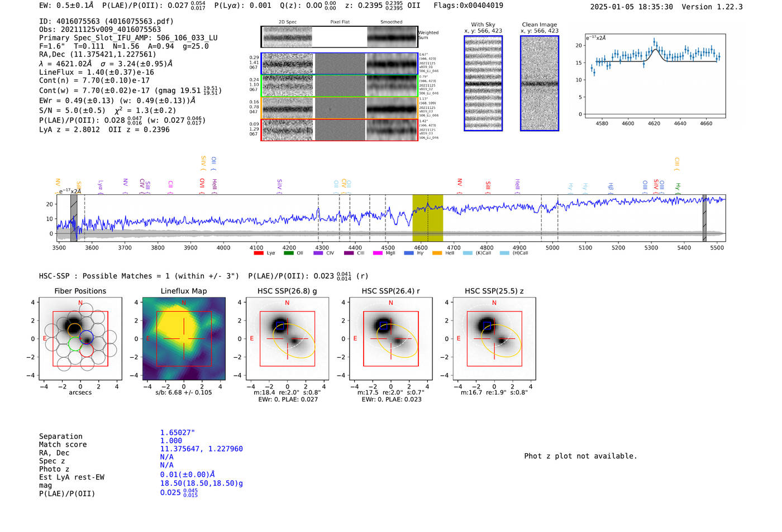Screen dimensions: 782x532
Task: Open the blue-bordered 2D fiber spectrum row
Action: pyautogui.click(x=340, y=64)
